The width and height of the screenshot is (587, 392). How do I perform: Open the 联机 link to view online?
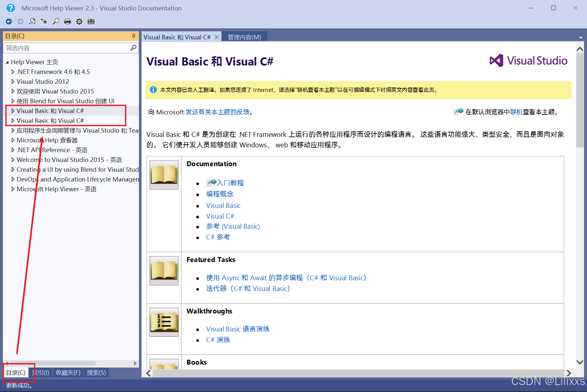click(x=516, y=112)
